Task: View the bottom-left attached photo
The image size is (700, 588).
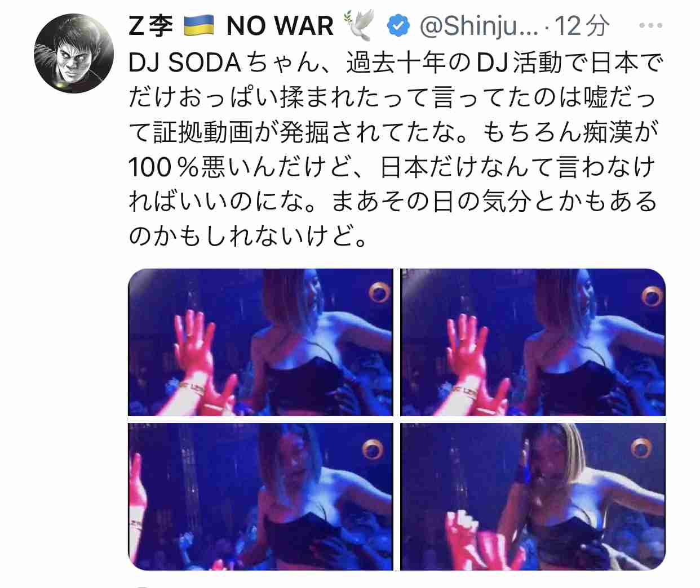Action: tap(261, 497)
